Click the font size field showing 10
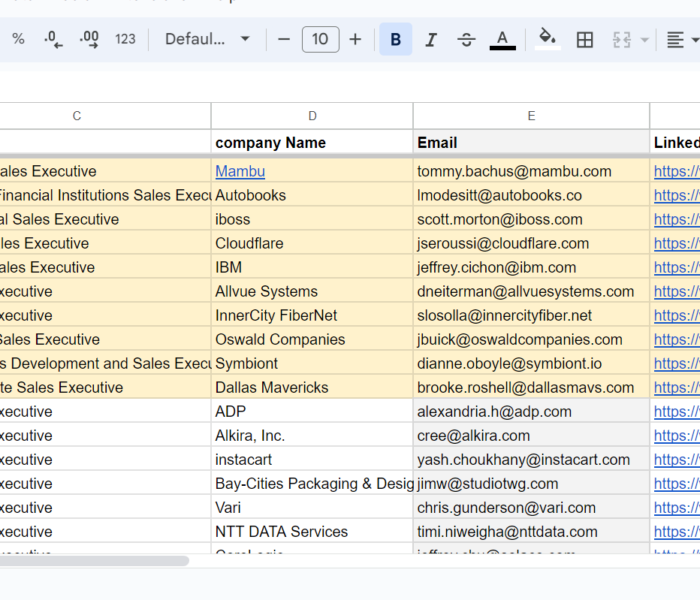 (321, 39)
